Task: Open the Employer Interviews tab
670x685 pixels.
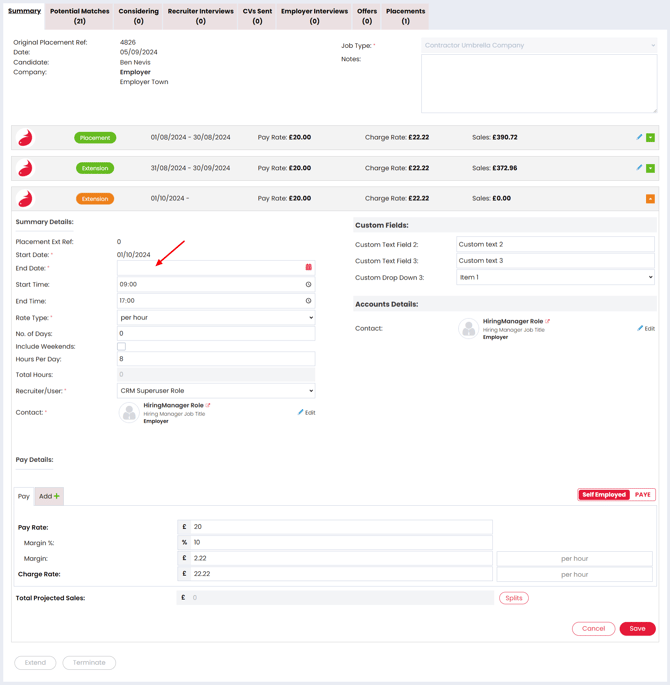Action: pyautogui.click(x=314, y=16)
